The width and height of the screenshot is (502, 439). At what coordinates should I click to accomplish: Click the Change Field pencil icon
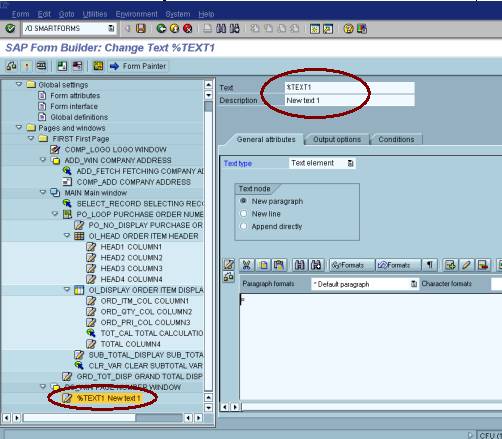coord(466,265)
